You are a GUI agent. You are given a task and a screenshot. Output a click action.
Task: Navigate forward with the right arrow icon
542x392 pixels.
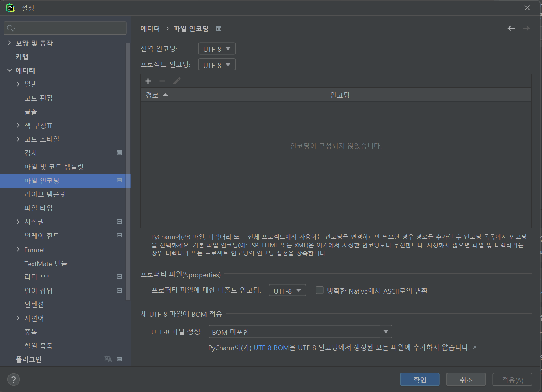click(526, 28)
